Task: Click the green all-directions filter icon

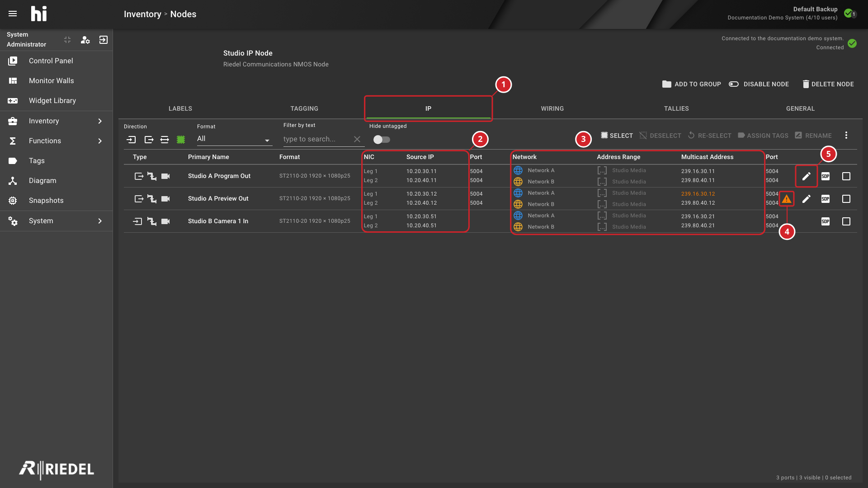Action: coord(181,140)
